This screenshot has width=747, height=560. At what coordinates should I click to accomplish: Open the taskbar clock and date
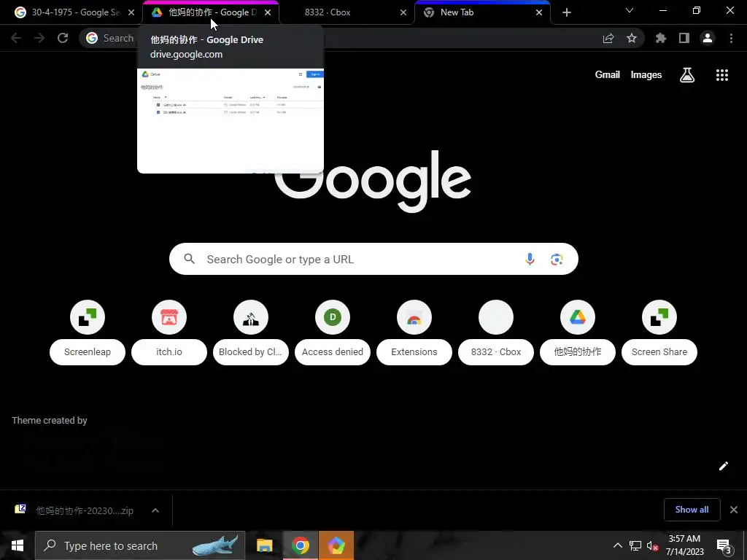click(684, 545)
